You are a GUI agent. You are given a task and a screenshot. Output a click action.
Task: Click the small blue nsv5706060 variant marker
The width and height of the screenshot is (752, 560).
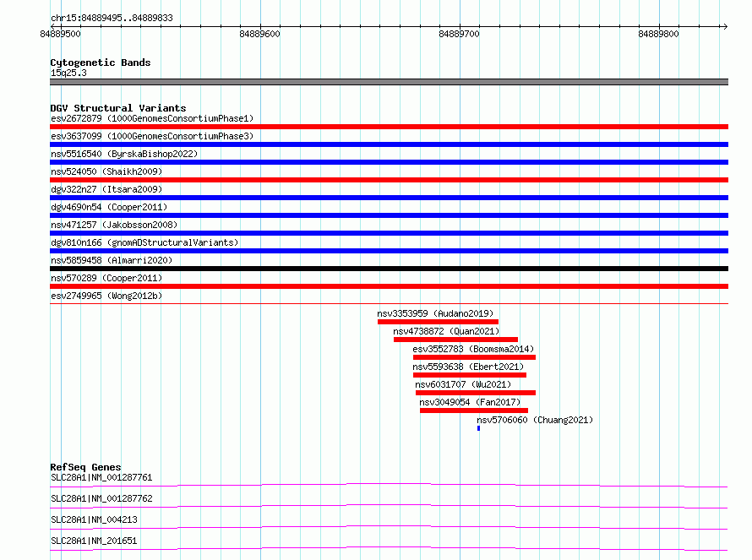click(478, 428)
